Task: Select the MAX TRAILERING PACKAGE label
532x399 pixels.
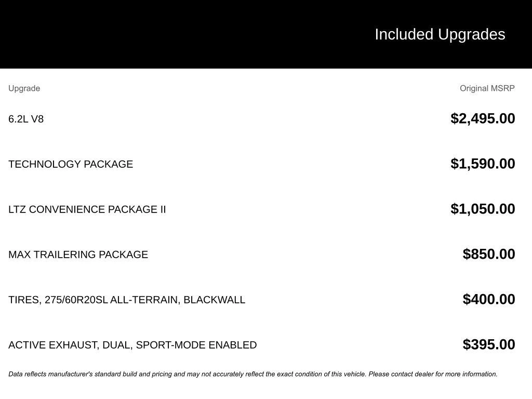Action: click(78, 255)
